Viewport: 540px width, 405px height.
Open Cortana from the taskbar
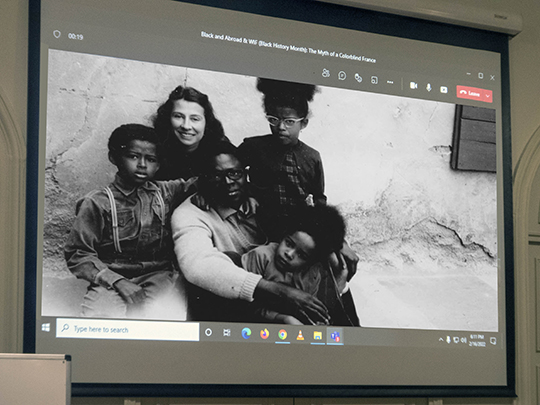(x=208, y=332)
